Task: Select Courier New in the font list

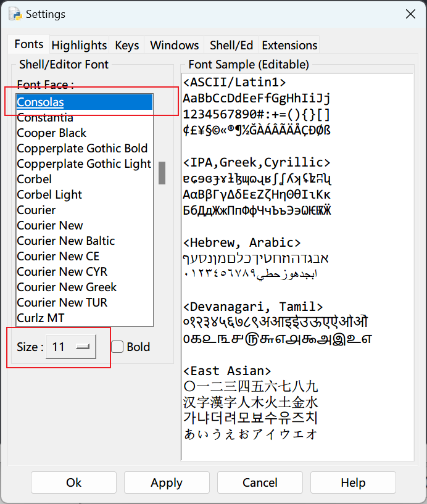Action: tap(50, 225)
